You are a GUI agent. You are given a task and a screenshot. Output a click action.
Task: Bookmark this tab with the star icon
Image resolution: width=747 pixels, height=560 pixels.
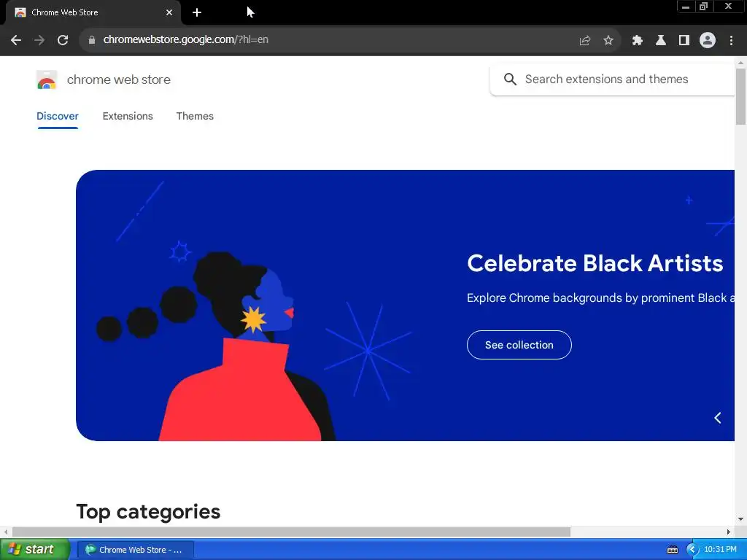click(x=608, y=41)
